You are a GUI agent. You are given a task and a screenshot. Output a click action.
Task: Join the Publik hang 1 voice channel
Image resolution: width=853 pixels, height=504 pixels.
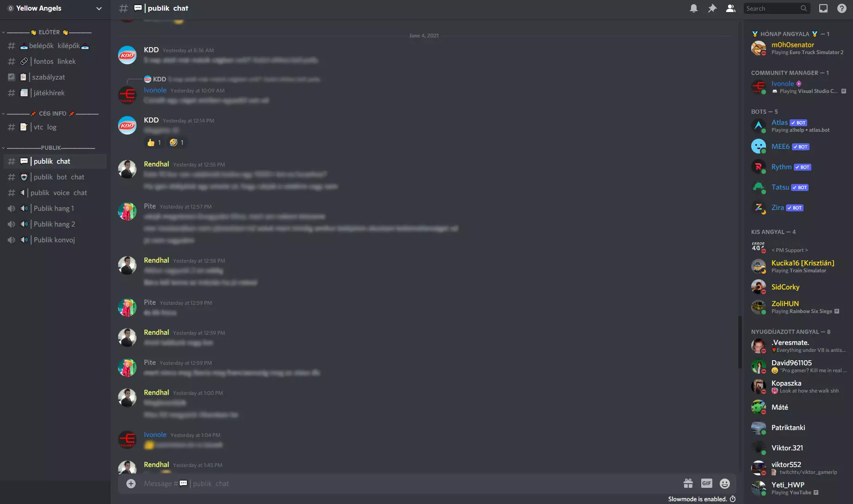coord(55,209)
